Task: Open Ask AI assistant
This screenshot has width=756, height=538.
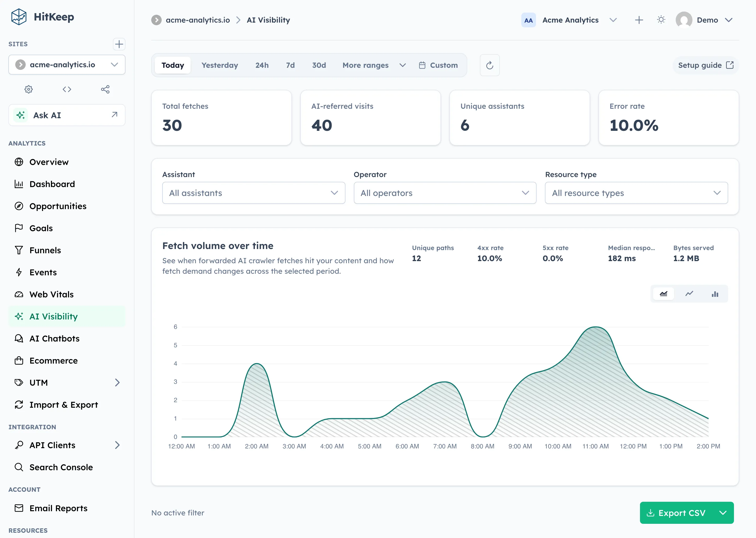Action: [x=67, y=115]
